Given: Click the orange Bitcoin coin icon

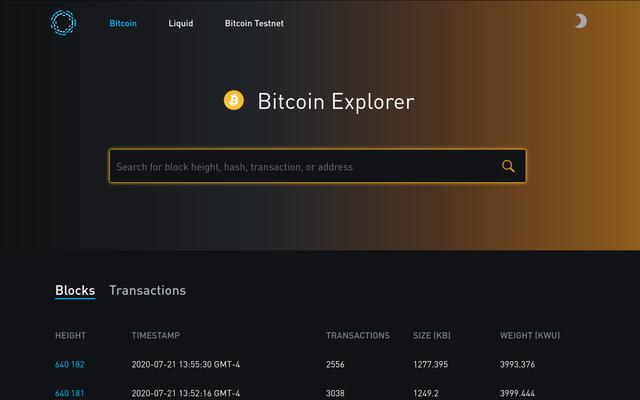Looking at the screenshot, I should 234,100.
